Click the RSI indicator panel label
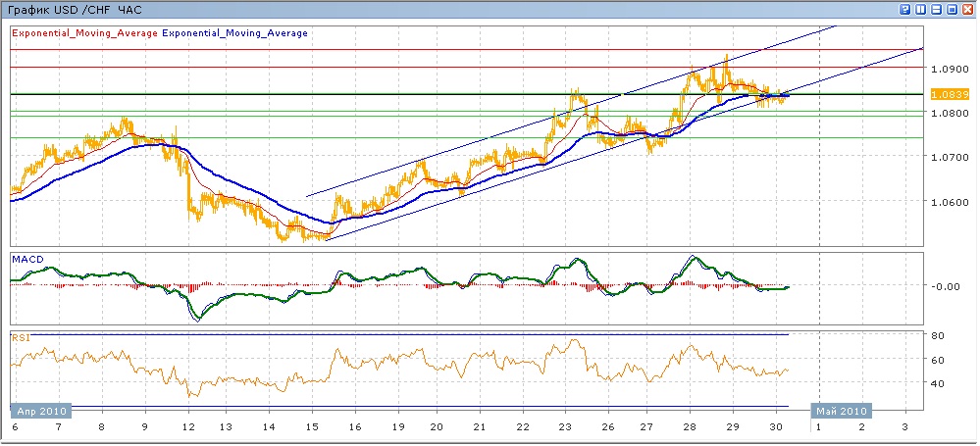980x446 pixels. pos(19,337)
